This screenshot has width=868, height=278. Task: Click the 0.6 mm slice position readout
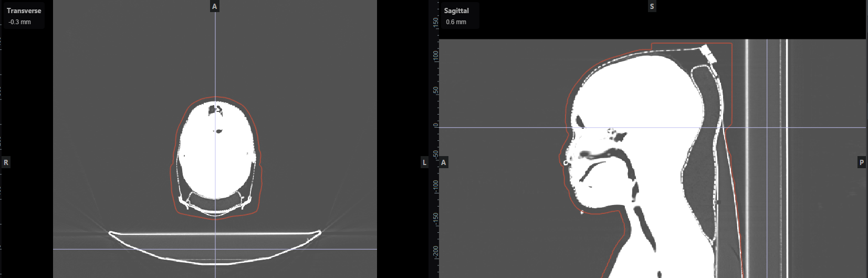pyautogui.click(x=456, y=22)
